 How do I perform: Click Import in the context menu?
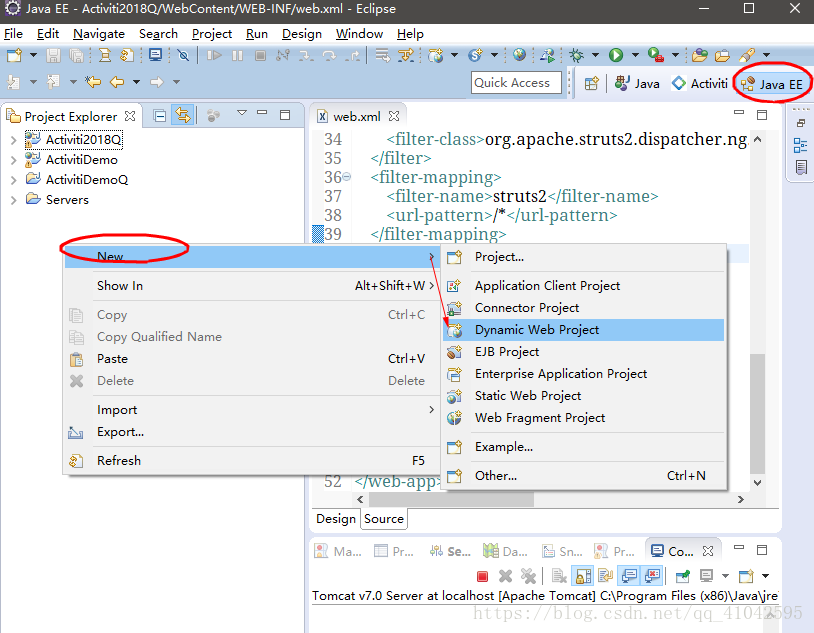click(252, 410)
